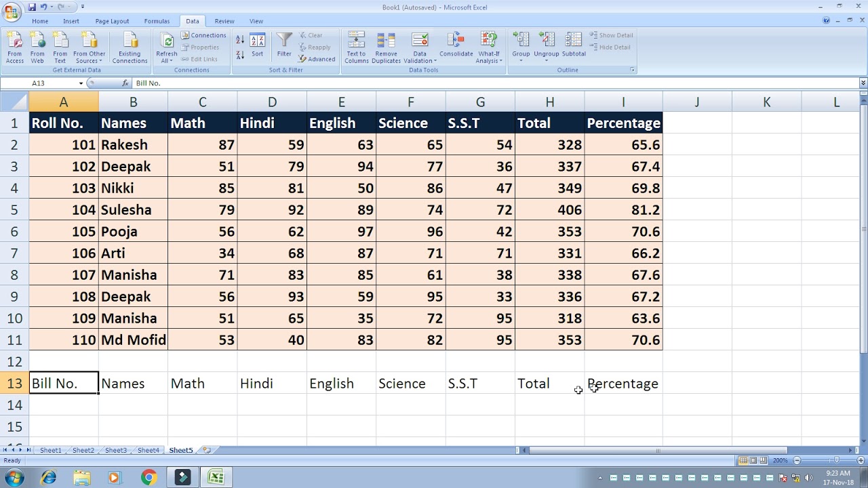Switch to Page Layout view in status bar

tap(753, 461)
